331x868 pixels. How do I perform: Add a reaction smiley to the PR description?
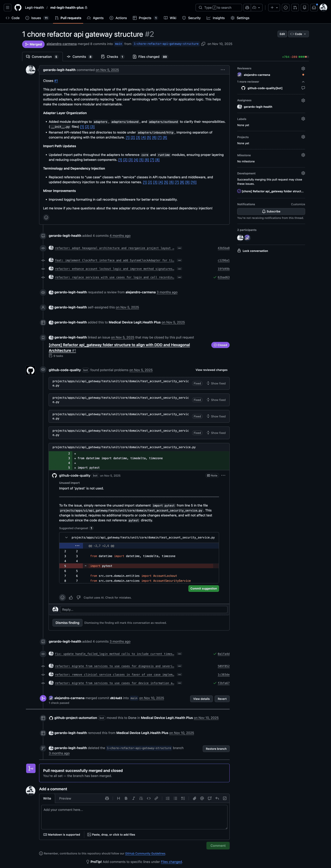coord(46,217)
